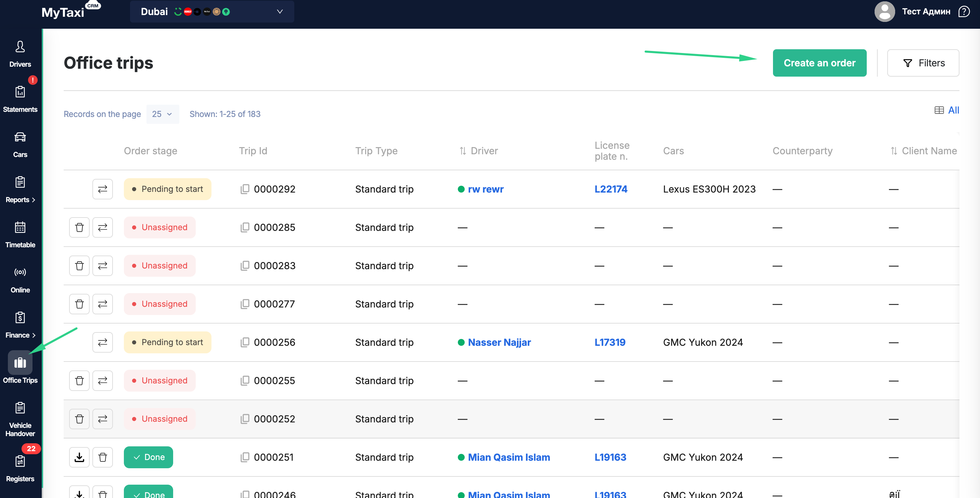Click the Trip Type column header
The height and width of the screenshot is (498, 980).
pyautogui.click(x=376, y=151)
